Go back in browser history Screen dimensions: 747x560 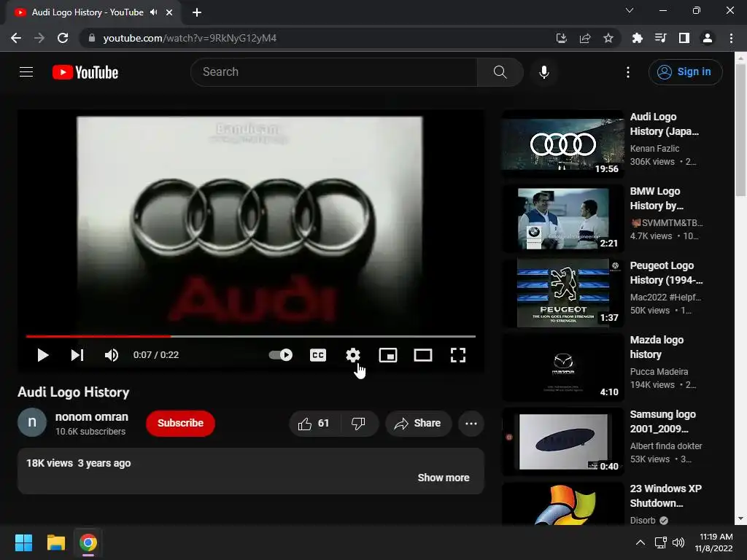tap(16, 38)
